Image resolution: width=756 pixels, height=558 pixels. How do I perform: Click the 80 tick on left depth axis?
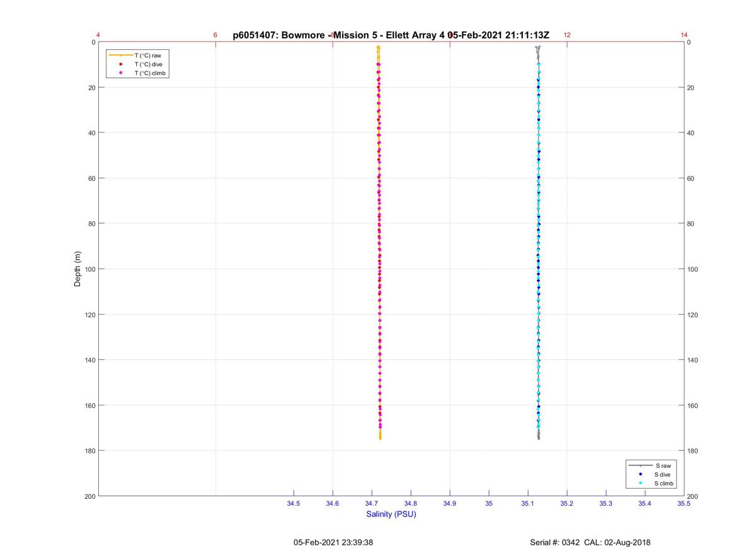point(92,224)
